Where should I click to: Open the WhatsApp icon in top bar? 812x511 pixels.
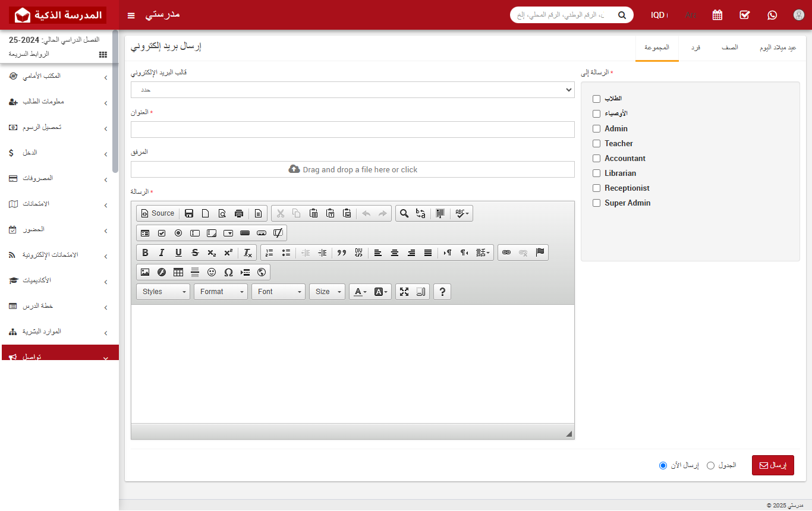[772, 15]
